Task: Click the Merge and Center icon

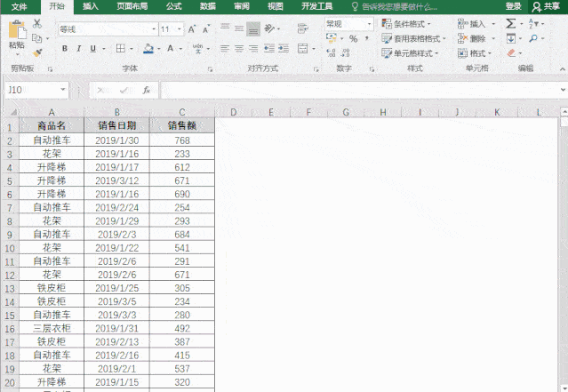Action: [302, 48]
